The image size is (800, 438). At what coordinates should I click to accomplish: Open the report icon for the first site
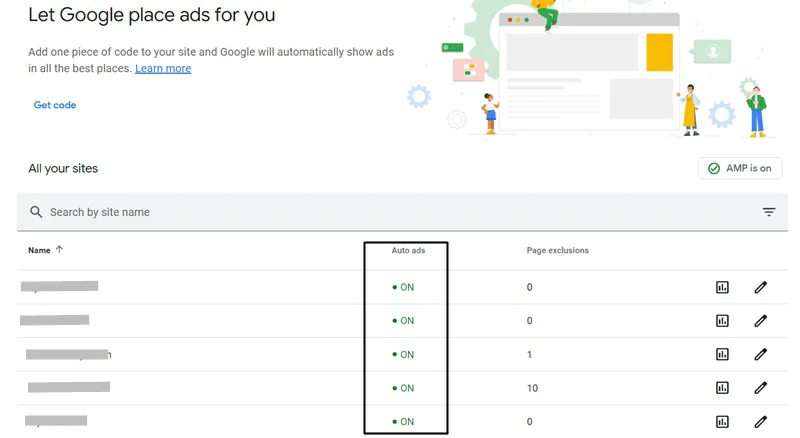click(722, 288)
